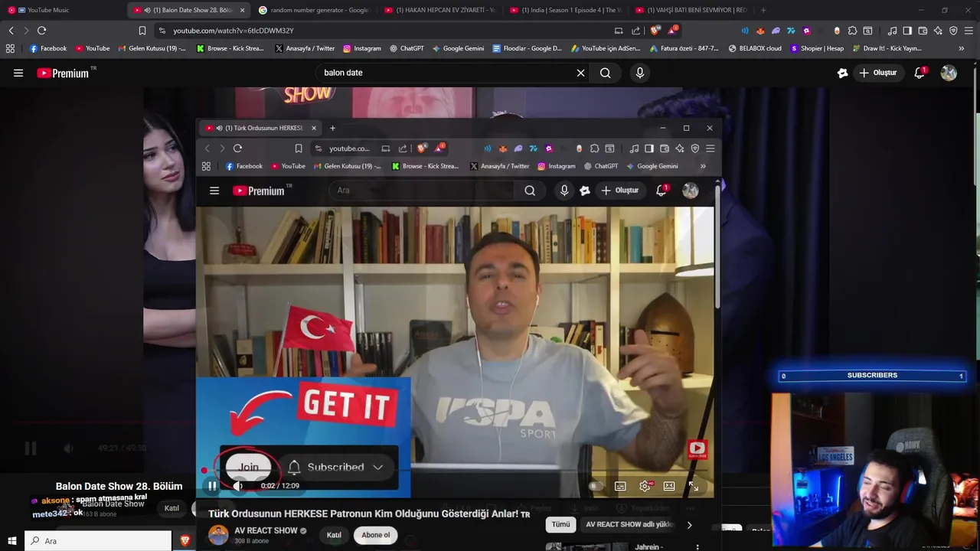Screen dimensions: 980x551
Task: Select the AV REACT SHOW adlı yükle chip
Action: click(629, 524)
